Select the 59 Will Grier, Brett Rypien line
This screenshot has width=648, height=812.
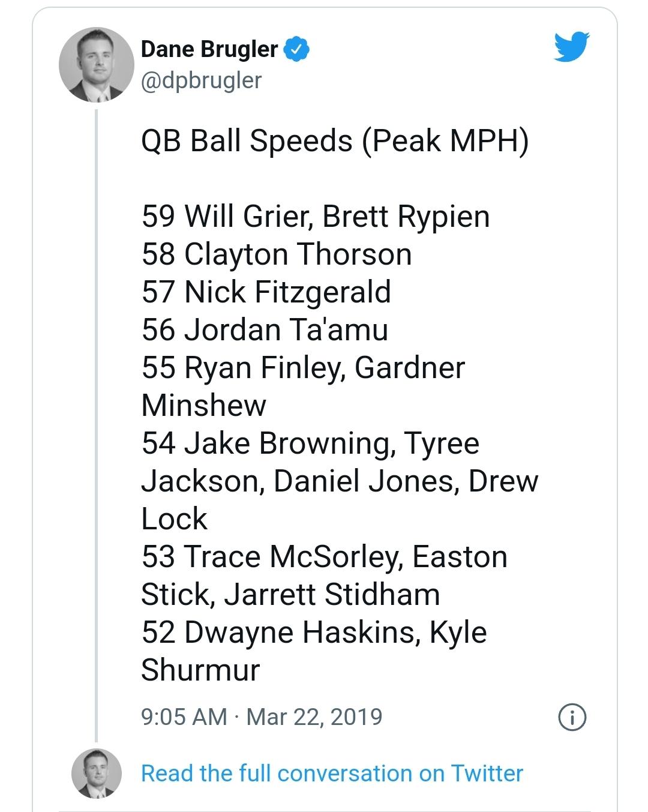pyautogui.click(x=316, y=217)
